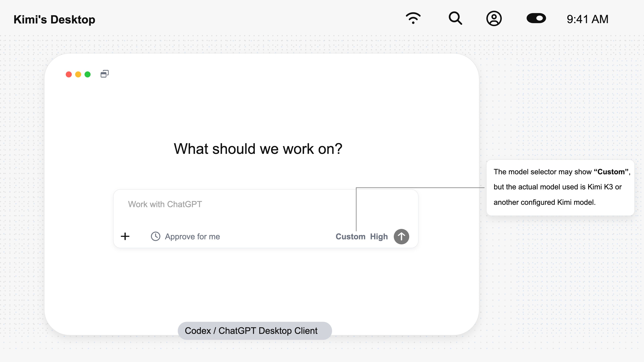Click the 9:41 AM clock
Screen dimensions: 644x362
587,19
